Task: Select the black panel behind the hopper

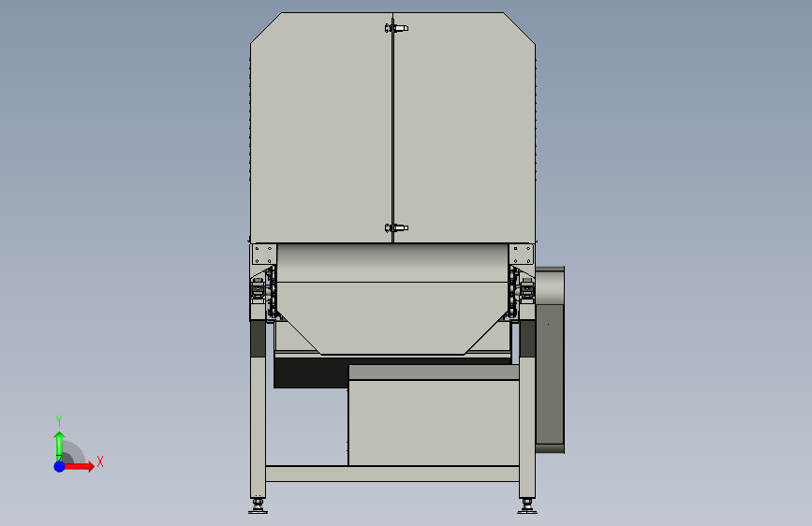Action: [311, 373]
